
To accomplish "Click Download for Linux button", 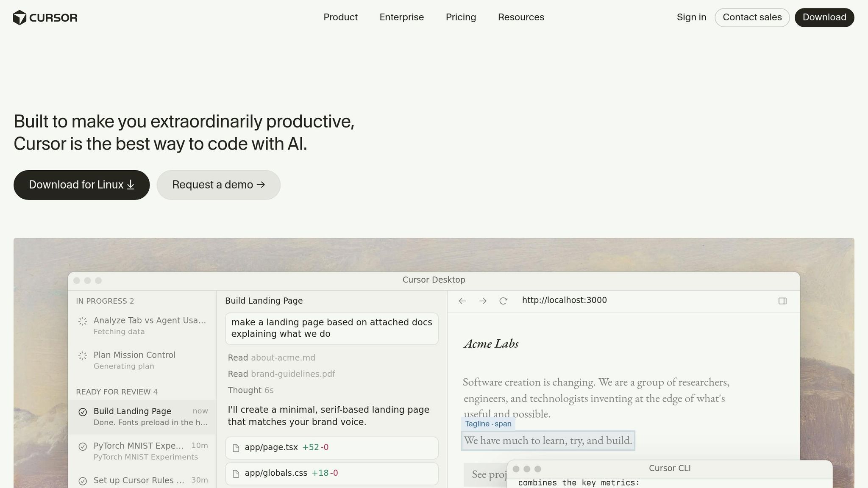I will (x=81, y=185).
